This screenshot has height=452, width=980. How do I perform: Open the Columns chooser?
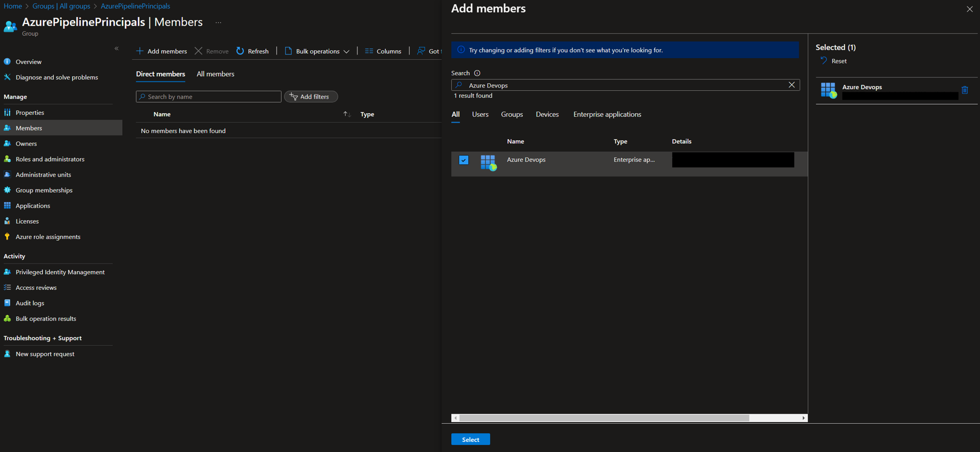(x=383, y=51)
